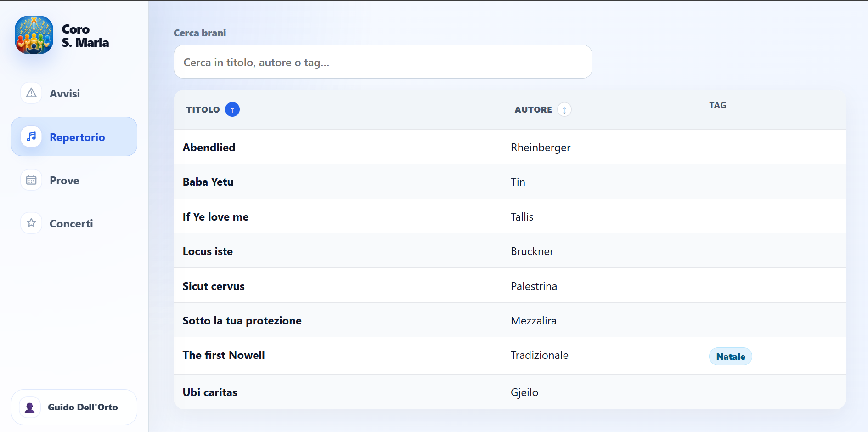Open the Prove section

74,180
